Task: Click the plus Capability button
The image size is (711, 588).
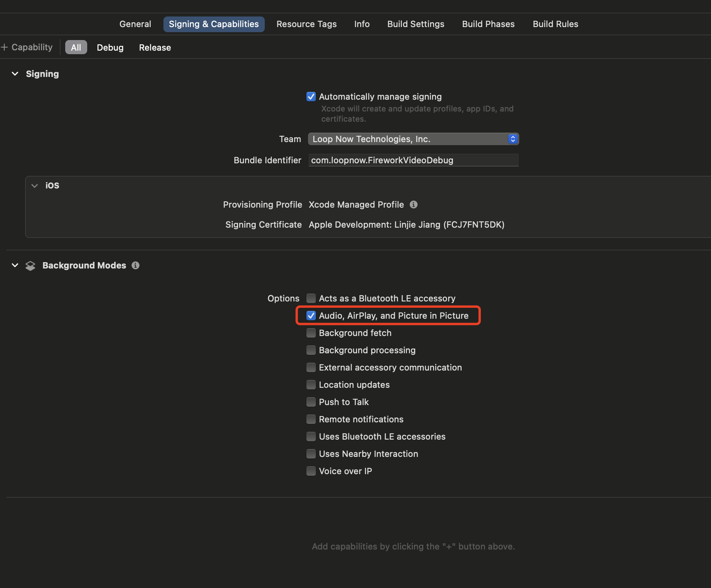Action: coord(27,47)
